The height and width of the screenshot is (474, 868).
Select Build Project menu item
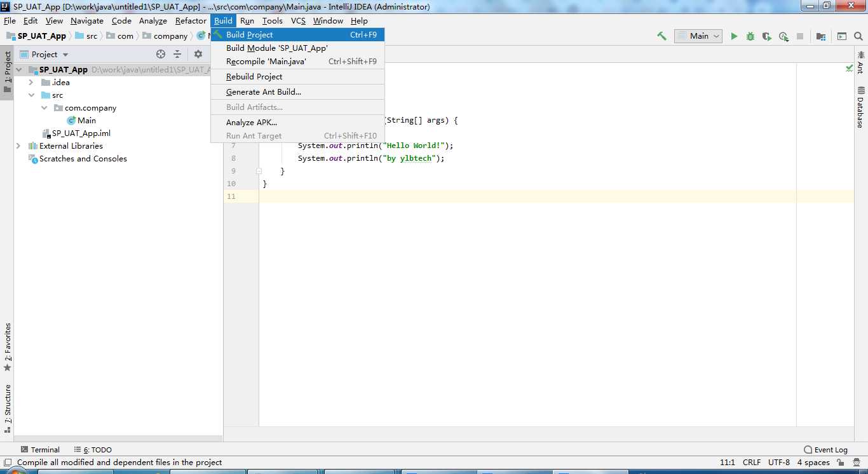click(297, 35)
